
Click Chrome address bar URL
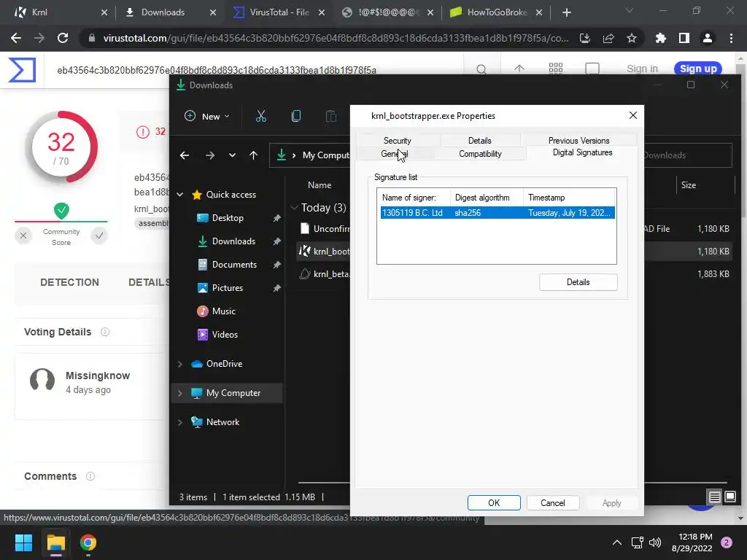click(336, 38)
